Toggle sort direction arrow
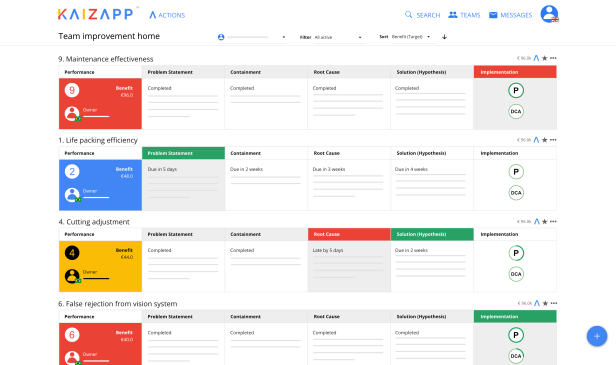 tap(444, 37)
